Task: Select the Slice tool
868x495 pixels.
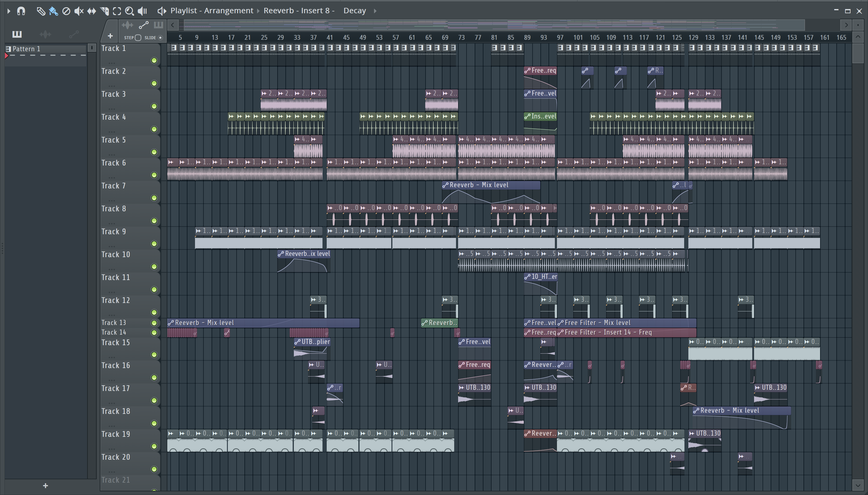Action: [x=104, y=11]
